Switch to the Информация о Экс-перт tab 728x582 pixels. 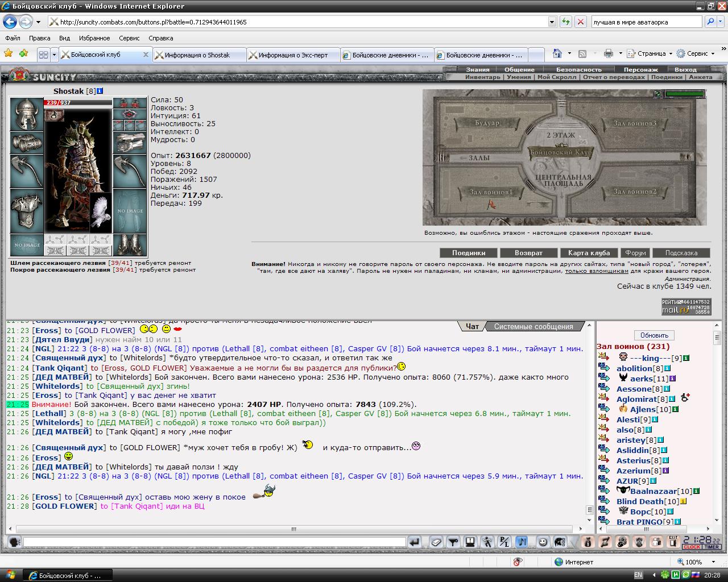click(x=293, y=55)
